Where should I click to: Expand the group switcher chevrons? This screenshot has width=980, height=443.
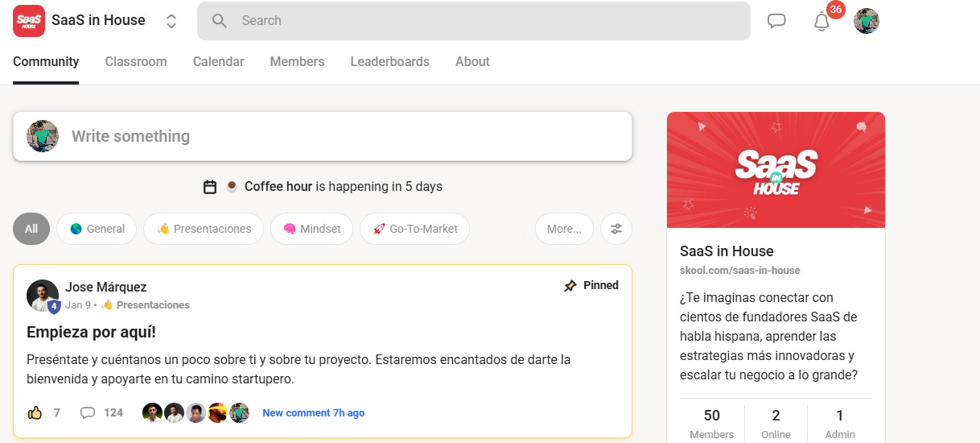[171, 21]
